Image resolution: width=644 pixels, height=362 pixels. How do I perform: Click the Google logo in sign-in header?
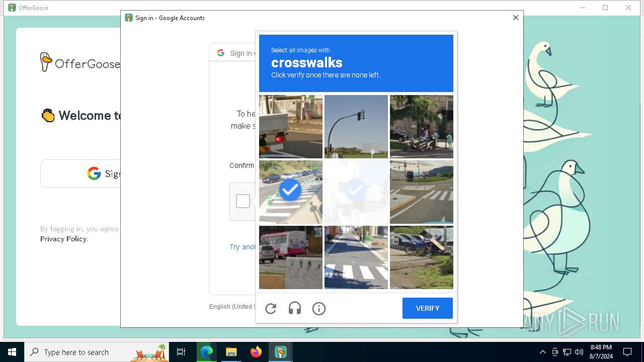coord(221,53)
